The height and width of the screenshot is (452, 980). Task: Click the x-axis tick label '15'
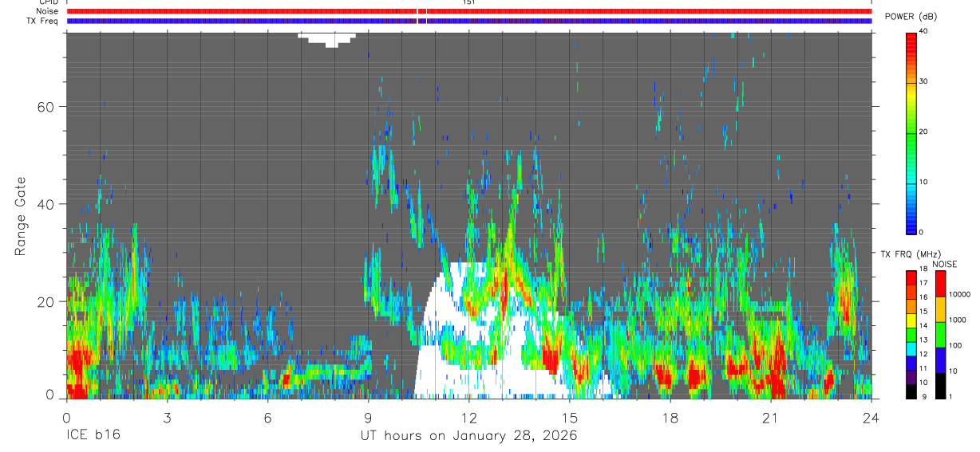coord(570,417)
